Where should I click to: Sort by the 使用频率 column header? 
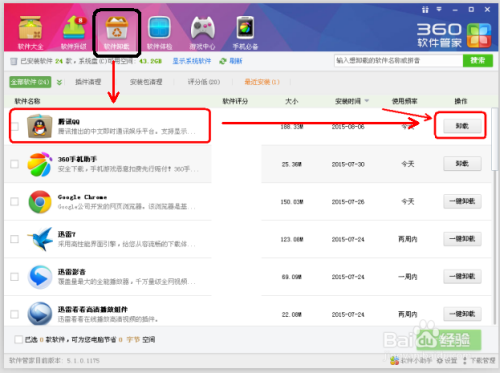pos(405,101)
